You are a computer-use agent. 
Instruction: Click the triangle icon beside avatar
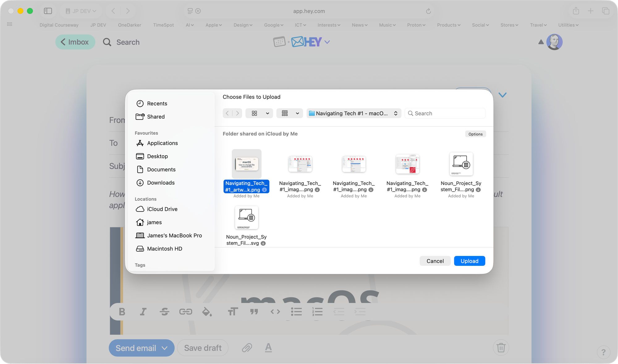541,42
